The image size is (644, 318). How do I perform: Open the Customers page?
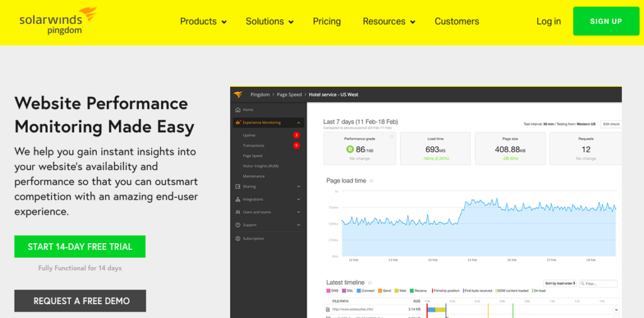(457, 21)
